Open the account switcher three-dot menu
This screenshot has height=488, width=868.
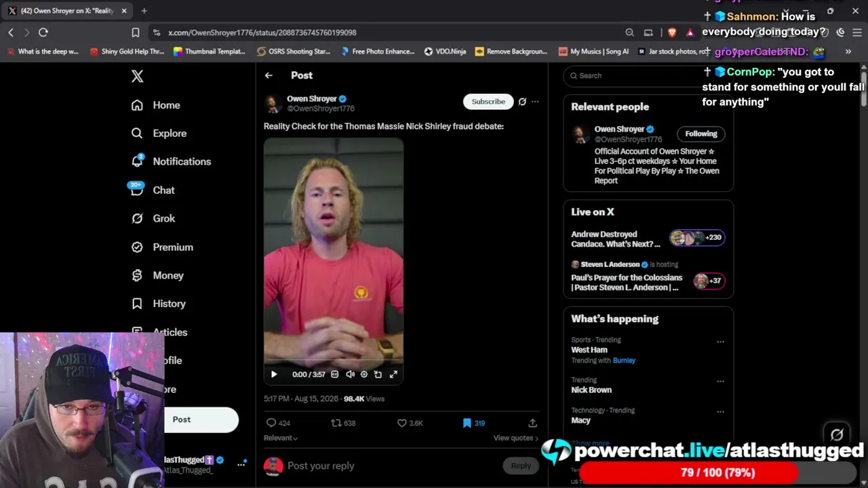click(241, 464)
